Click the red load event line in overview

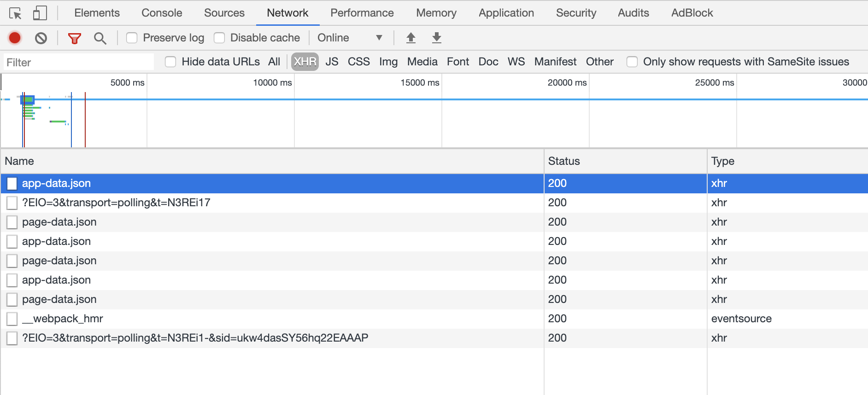coord(85,120)
